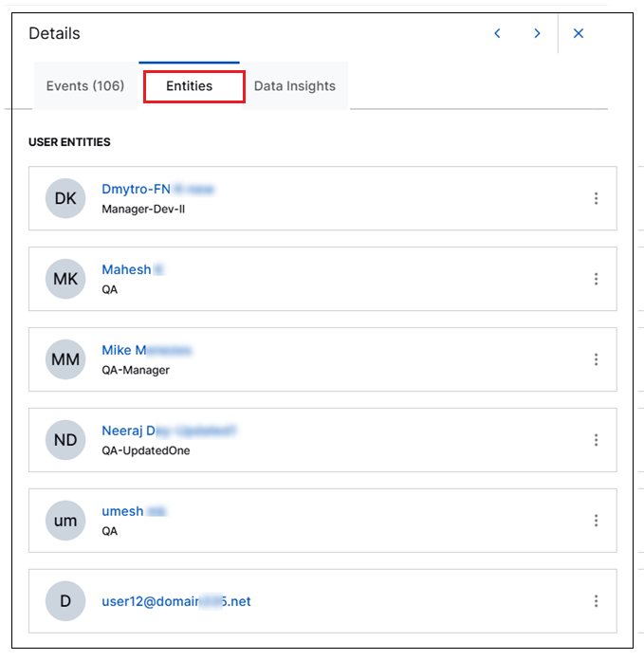Open the Events (106) tab
644x660 pixels.
85,86
